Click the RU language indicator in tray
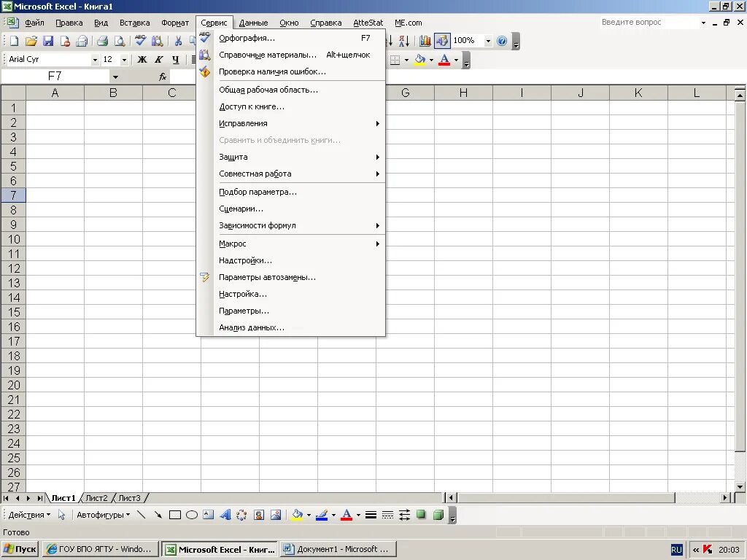Image resolution: width=747 pixels, height=560 pixels. 676,550
